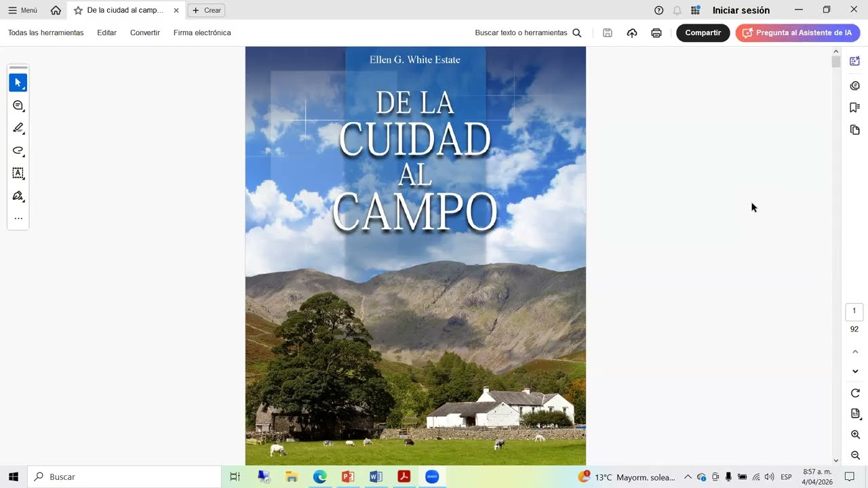Click the cloud upload icon
Viewport: 868px width, 488px height.
click(632, 33)
